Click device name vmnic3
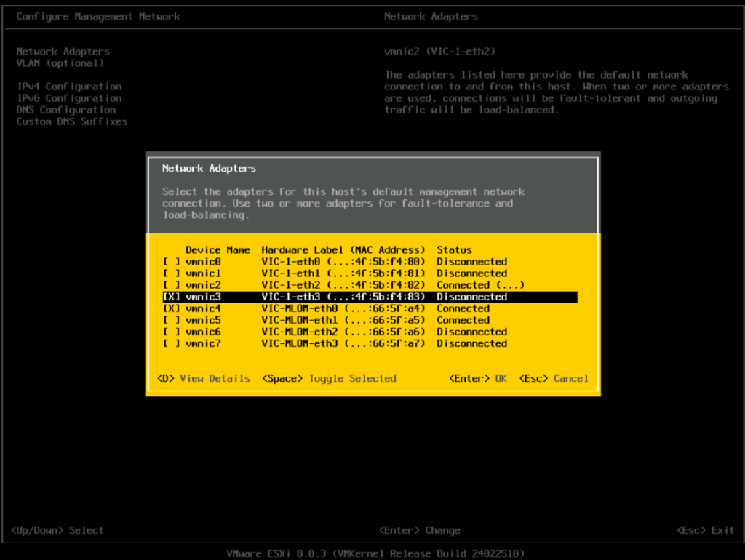The width and height of the screenshot is (745, 560). (204, 297)
